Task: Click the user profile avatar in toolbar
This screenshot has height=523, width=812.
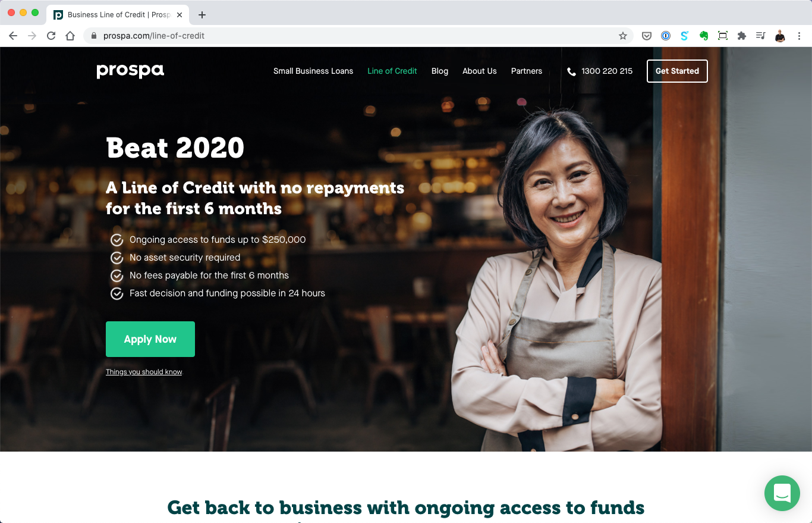Action: point(780,36)
